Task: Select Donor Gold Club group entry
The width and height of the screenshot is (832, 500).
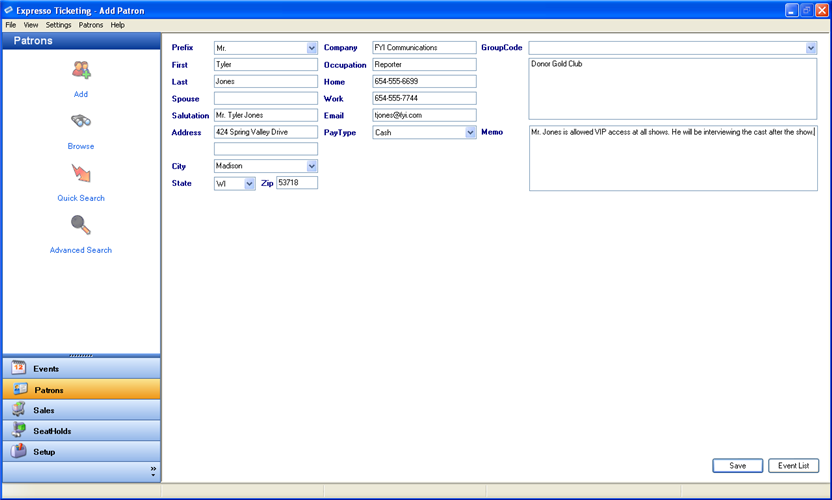Action: [x=557, y=64]
